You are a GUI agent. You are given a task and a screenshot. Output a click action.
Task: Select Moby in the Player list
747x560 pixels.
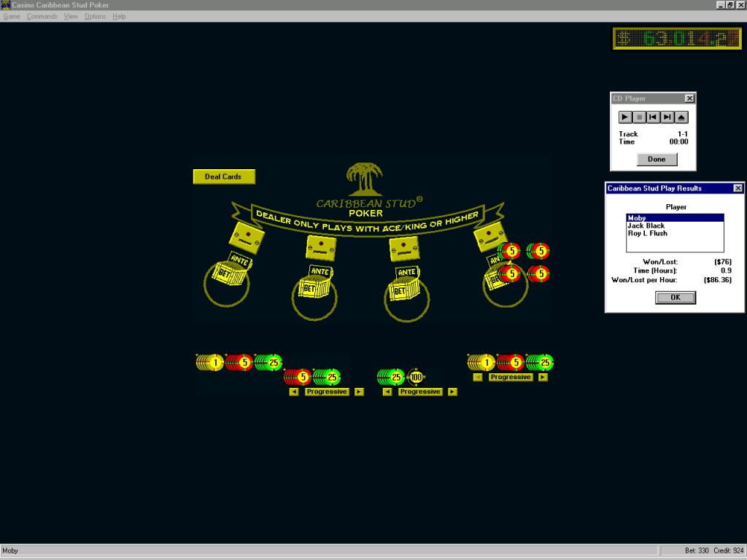(x=675, y=218)
